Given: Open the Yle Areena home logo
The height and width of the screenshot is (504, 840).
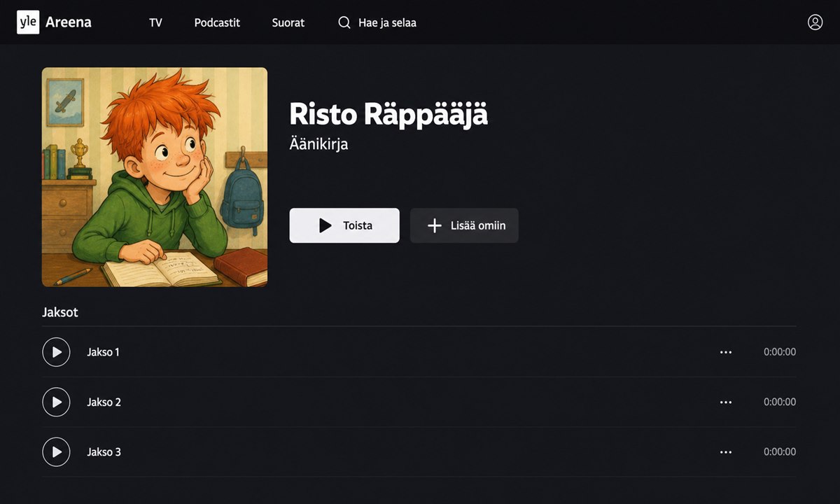Looking at the screenshot, I should pyautogui.click(x=54, y=22).
